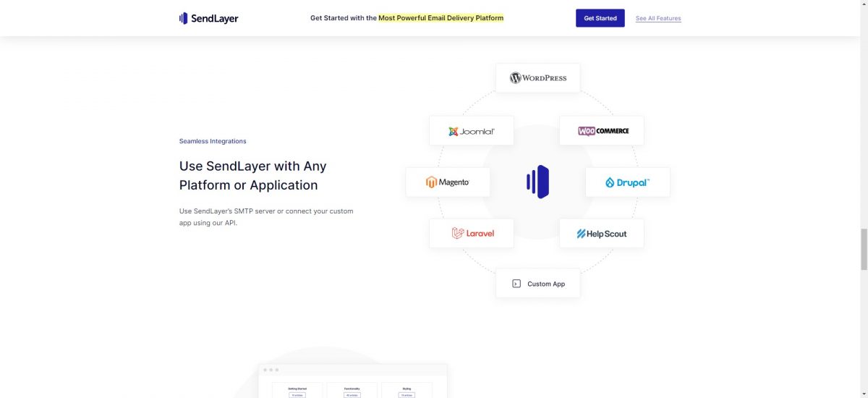Click the Functionality card in preview

point(352,391)
